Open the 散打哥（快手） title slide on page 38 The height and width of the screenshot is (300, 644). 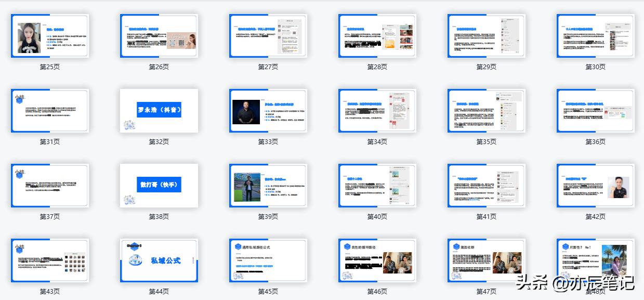[x=159, y=185]
